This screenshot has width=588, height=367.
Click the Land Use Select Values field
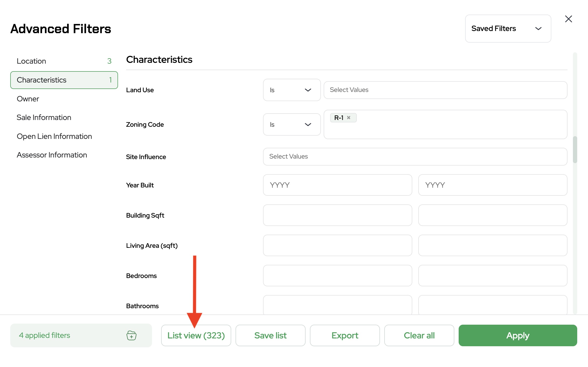(445, 90)
